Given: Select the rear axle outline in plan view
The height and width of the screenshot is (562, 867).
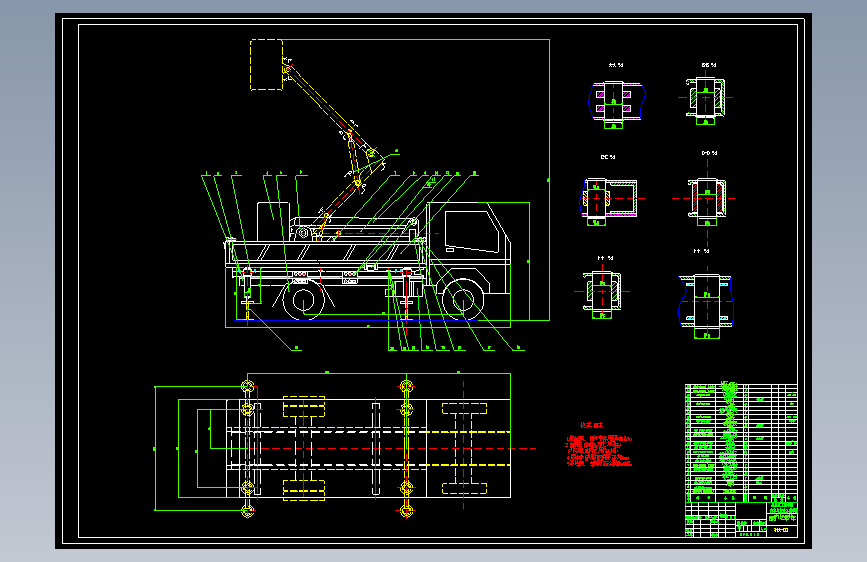Looking at the screenshot, I should coord(304,449).
